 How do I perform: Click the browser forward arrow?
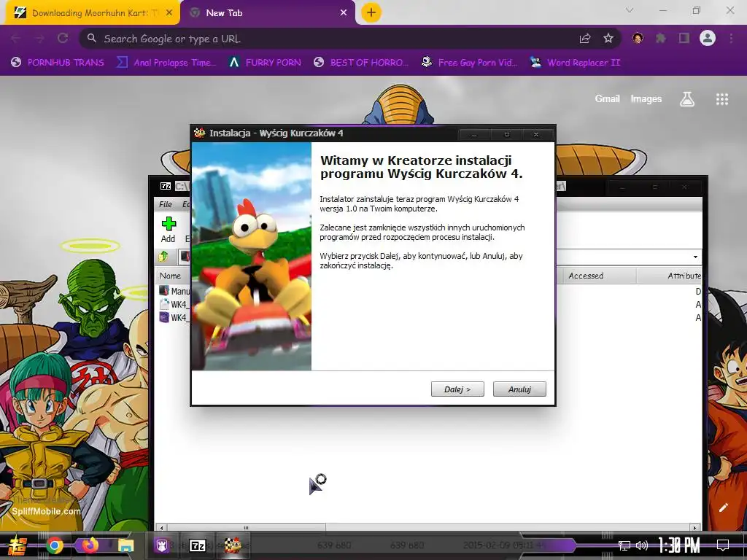point(39,38)
